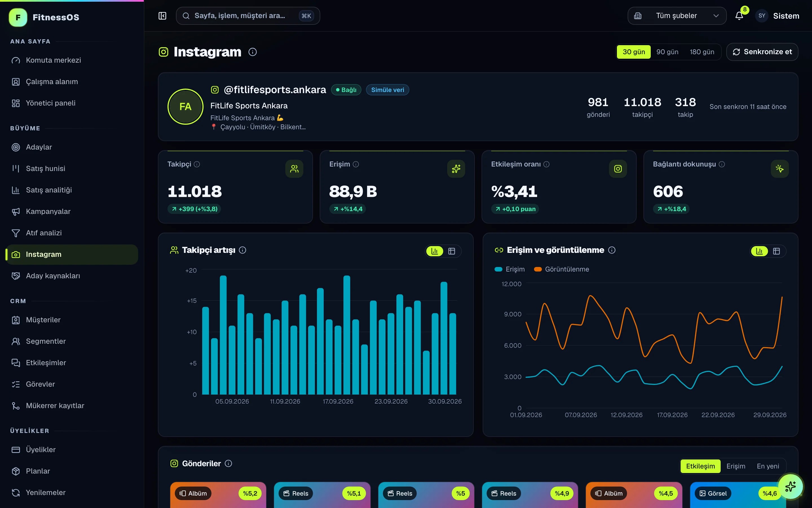Open the notifications bell
The width and height of the screenshot is (812, 508).
point(739,16)
